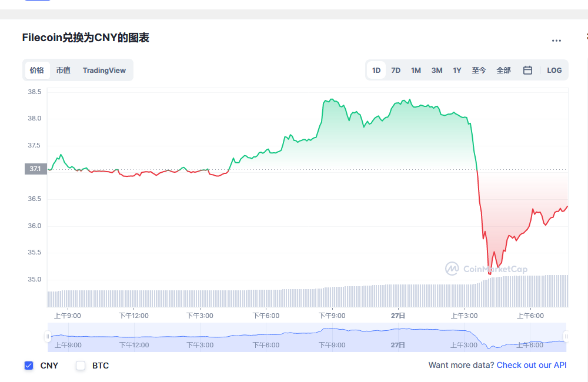Viewport: 588px width, 382px height.
Task: Enable the BTC checkbox
Action: click(x=81, y=366)
